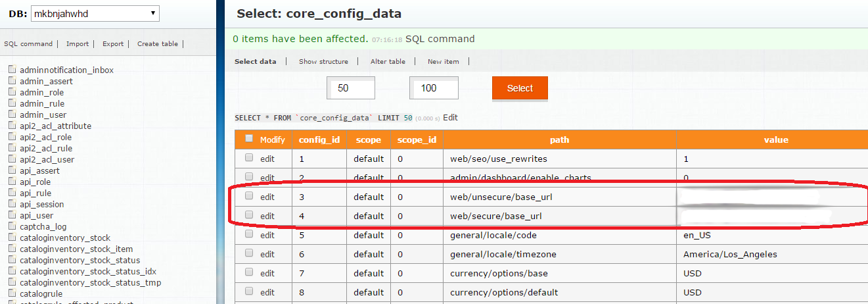Click table icon next to admin_user

point(12,114)
